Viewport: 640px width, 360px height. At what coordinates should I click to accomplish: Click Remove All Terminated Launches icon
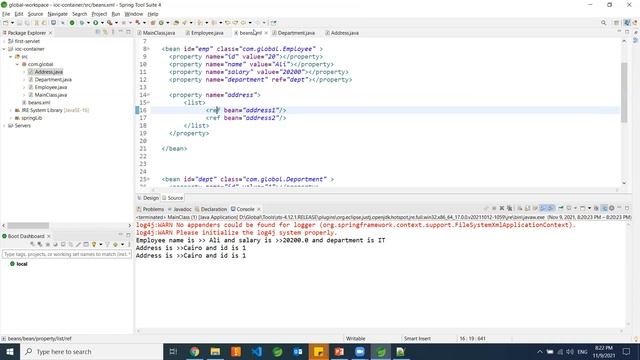(509, 208)
